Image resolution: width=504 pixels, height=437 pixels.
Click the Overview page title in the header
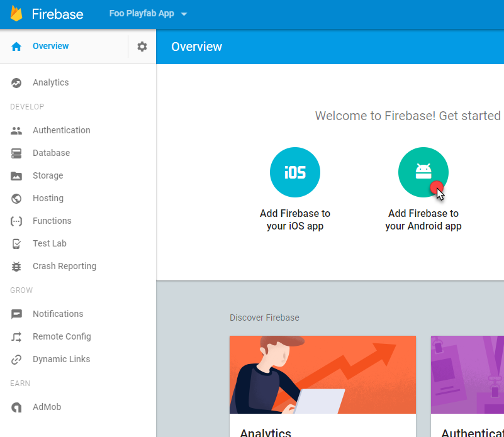click(197, 47)
